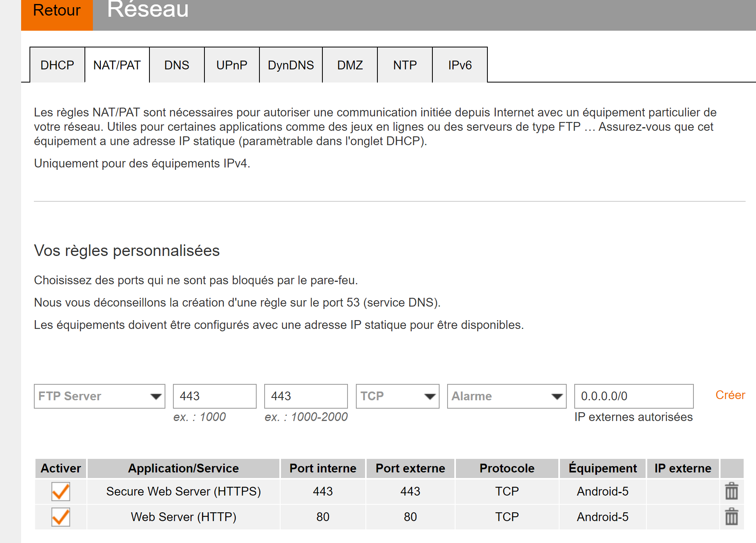
Task: Click the Port externe column header
Action: (410, 468)
